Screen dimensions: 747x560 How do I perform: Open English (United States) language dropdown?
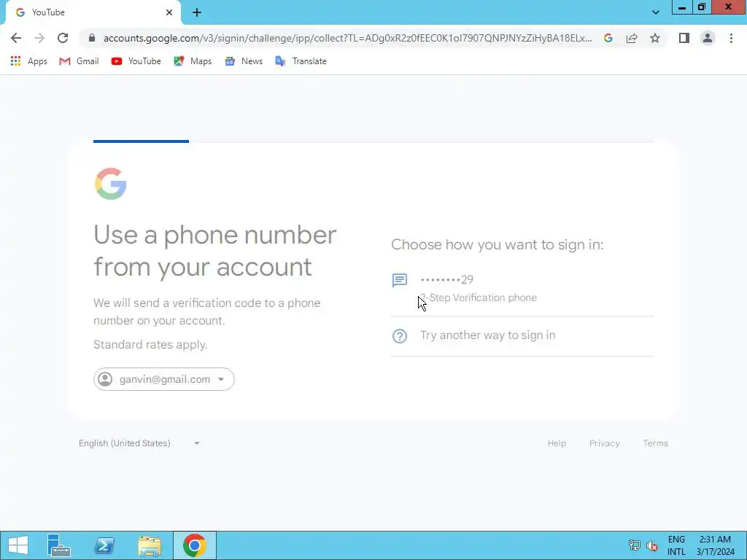point(139,443)
